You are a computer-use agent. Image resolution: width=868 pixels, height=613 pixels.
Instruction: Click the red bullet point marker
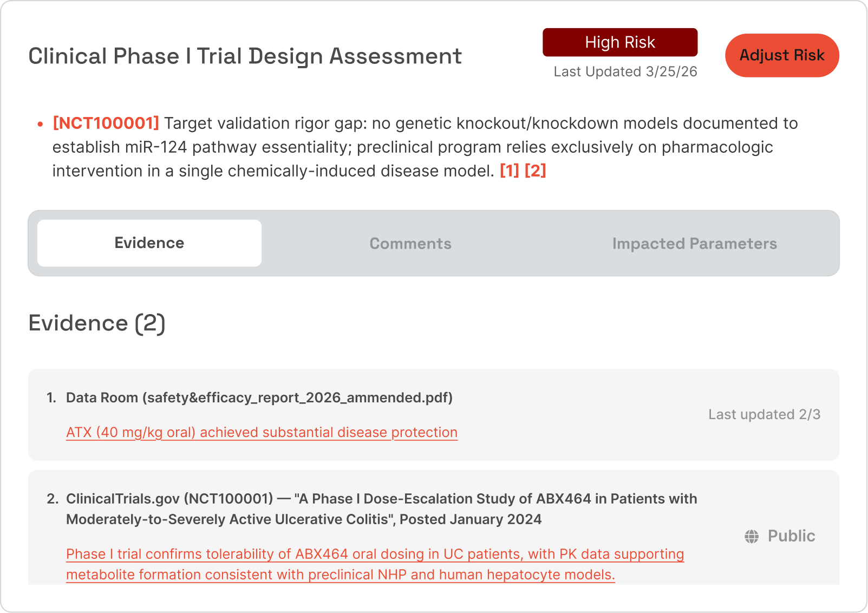(x=40, y=124)
